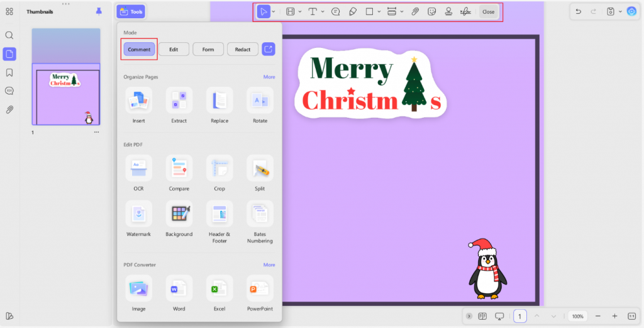Switch to Form mode
Screen dimensions: 644x328
pos(208,49)
